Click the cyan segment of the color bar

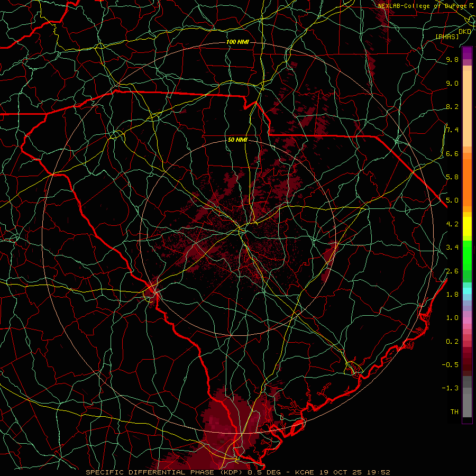467,291
